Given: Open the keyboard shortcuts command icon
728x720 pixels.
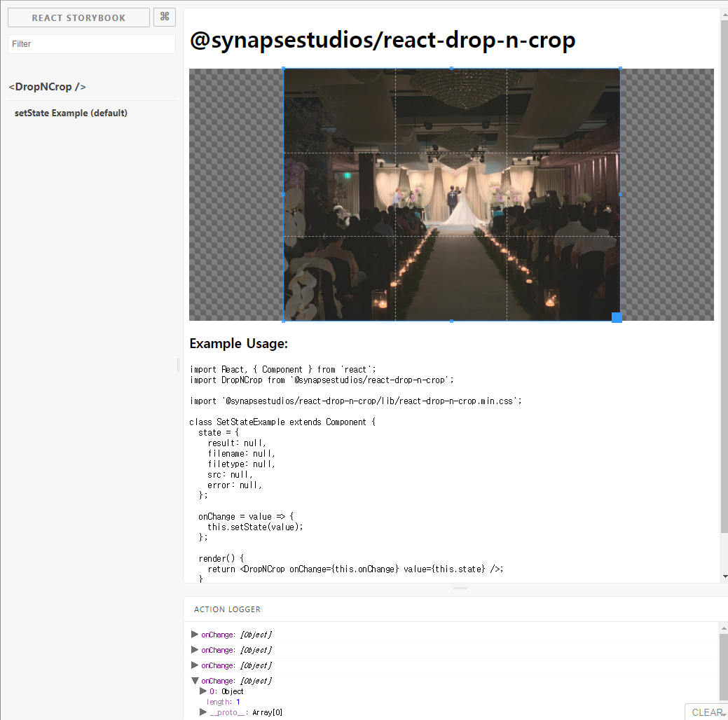Looking at the screenshot, I should pos(165,18).
